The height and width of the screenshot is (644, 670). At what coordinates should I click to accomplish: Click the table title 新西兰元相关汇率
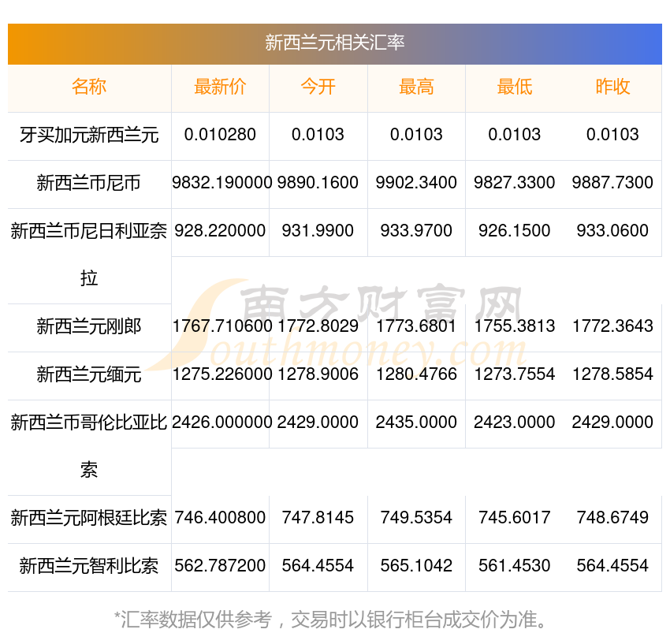pyautogui.click(x=334, y=43)
